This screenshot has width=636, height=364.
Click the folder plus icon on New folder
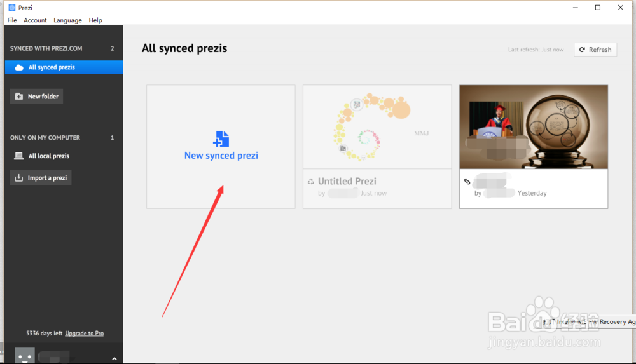click(18, 97)
